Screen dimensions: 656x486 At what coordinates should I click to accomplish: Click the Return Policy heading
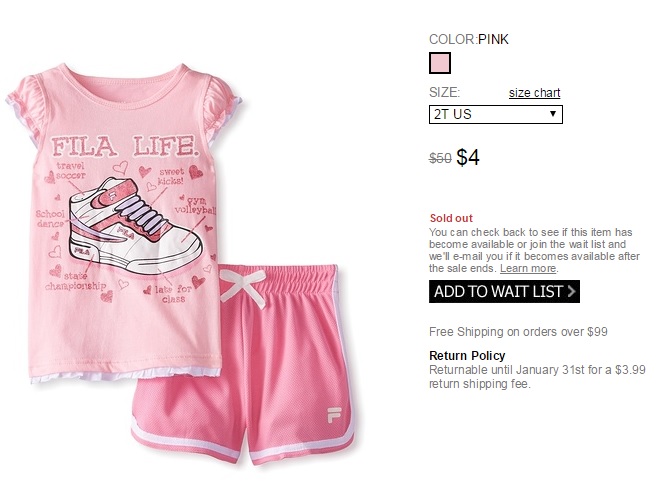pyautogui.click(x=467, y=356)
